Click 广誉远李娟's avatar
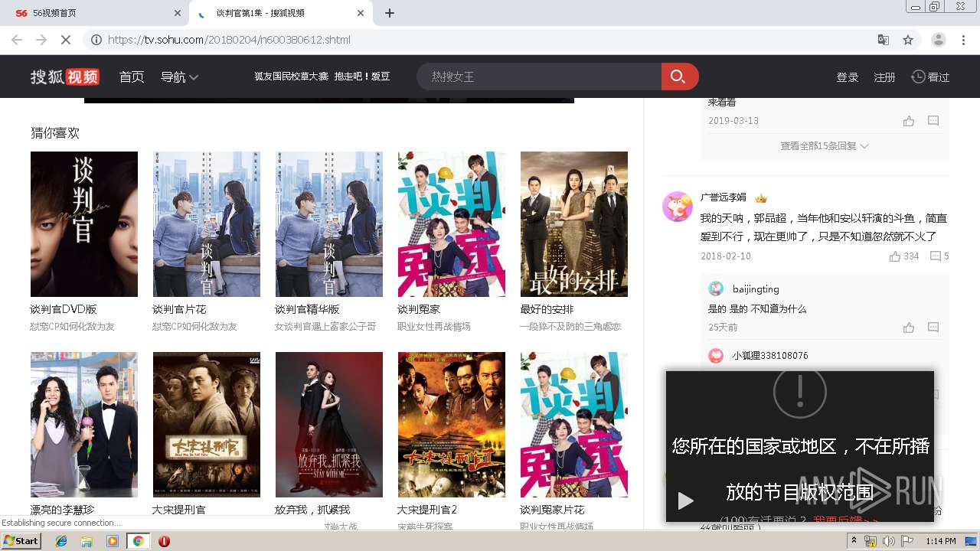Screen dimensions: 980x551 click(678, 207)
